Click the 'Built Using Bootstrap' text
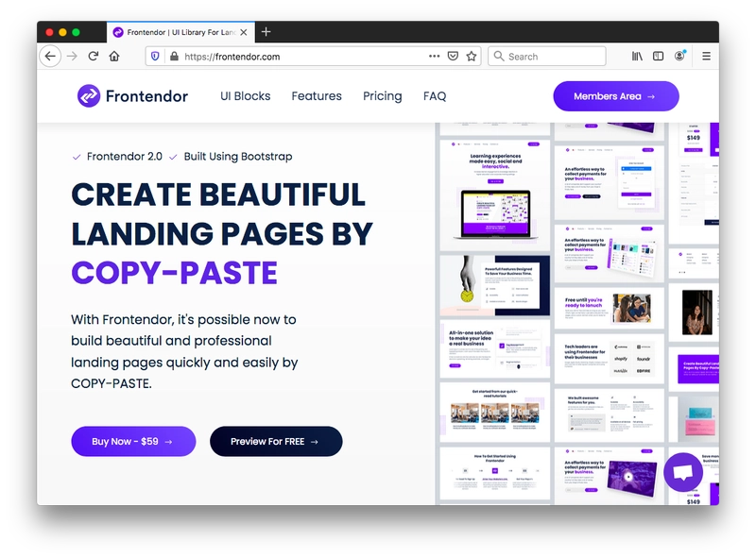Image resolution: width=756 pixels, height=558 pixels. tap(238, 157)
